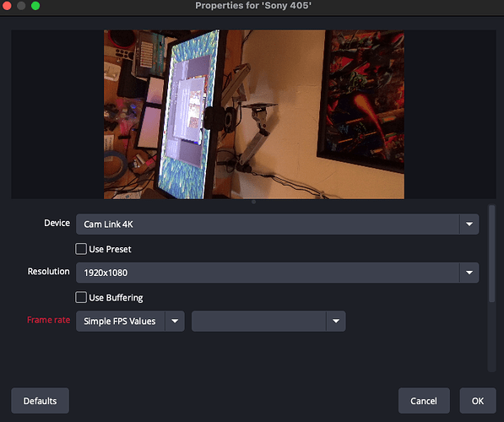Confirm the properties with OK
The image size is (504, 422).
coord(478,401)
